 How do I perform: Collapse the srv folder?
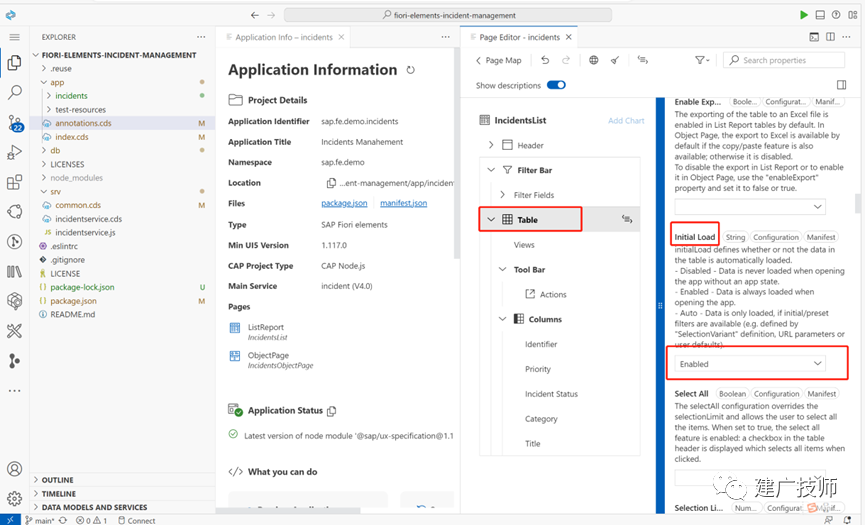tap(44, 191)
